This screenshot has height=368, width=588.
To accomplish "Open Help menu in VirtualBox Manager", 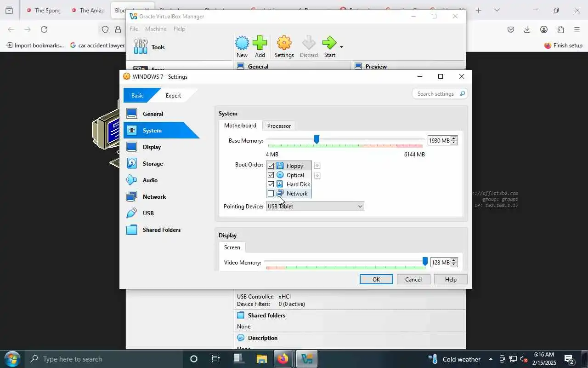I will [x=179, y=29].
